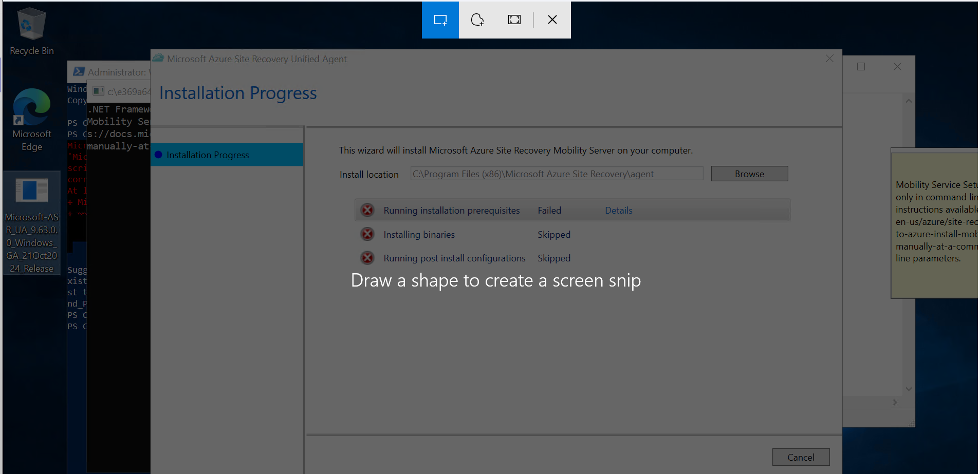
Task: Click the Mobility Service Setup message note
Action: [935, 223]
